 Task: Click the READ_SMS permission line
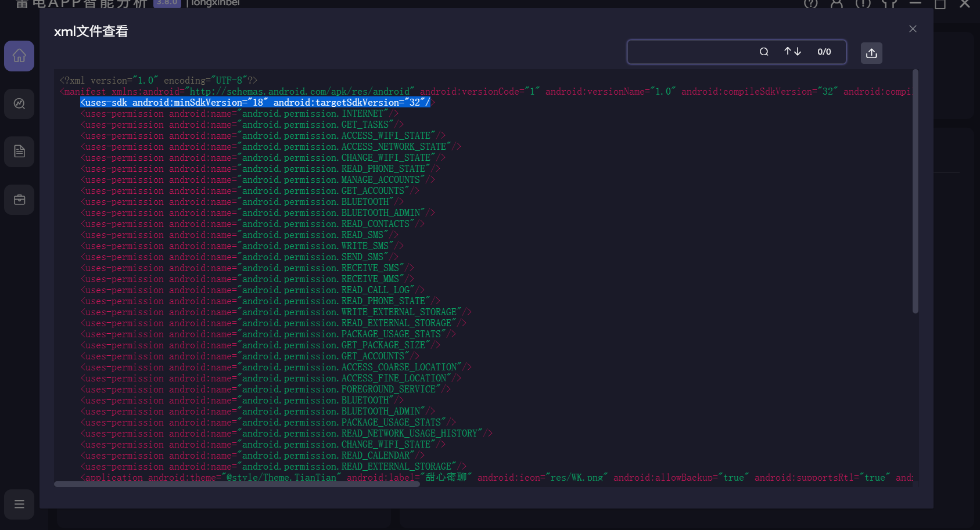click(239, 235)
